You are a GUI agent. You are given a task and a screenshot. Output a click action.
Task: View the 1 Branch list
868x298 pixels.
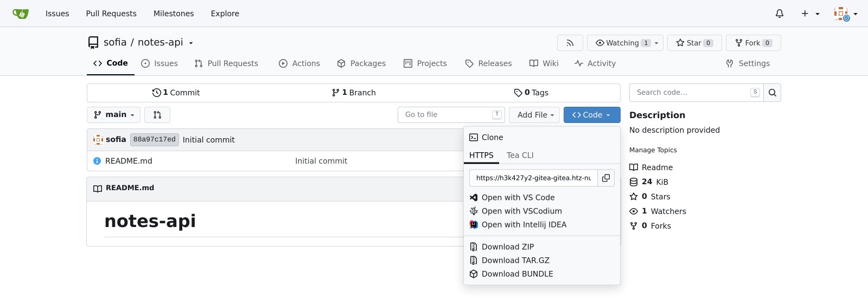[x=354, y=93]
